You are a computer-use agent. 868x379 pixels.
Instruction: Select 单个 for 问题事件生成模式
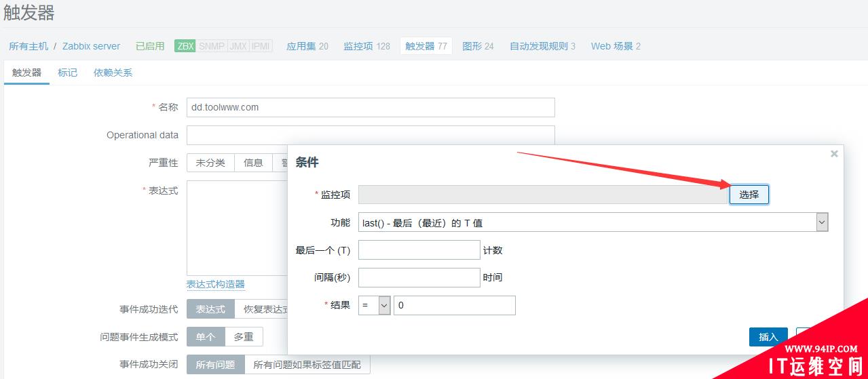[x=206, y=337]
